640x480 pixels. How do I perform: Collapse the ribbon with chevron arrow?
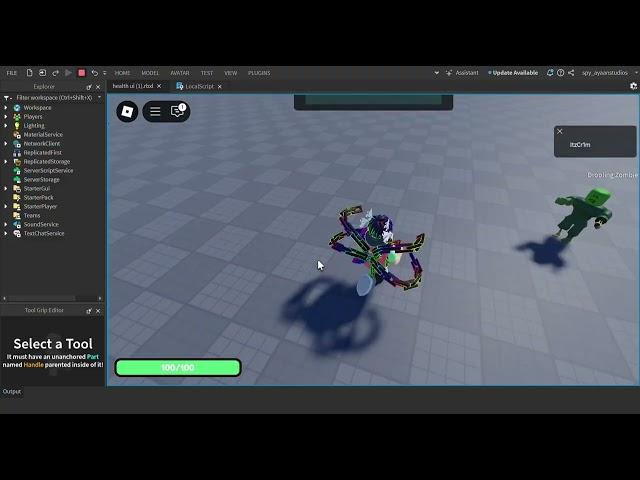click(436, 73)
